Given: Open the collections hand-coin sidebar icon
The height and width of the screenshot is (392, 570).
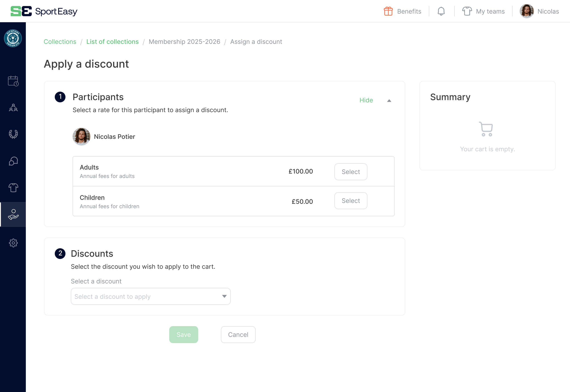Looking at the screenshot, I should (13, 214).
